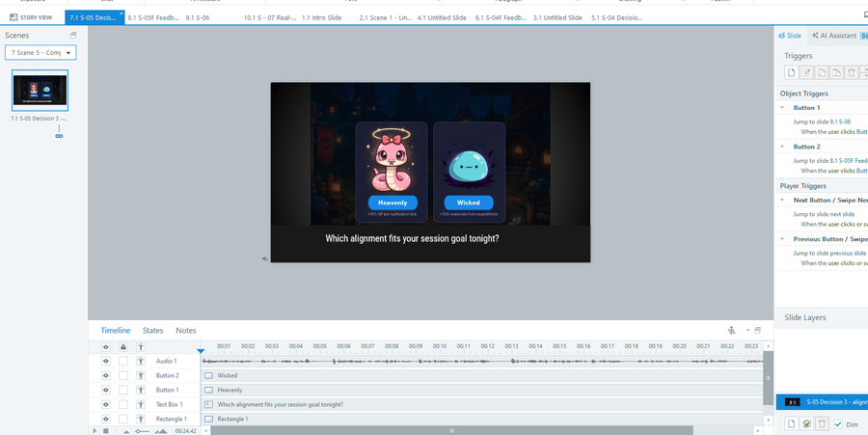
Task: Collapse the Button 2 trigger group
Action: coord(782,147)
